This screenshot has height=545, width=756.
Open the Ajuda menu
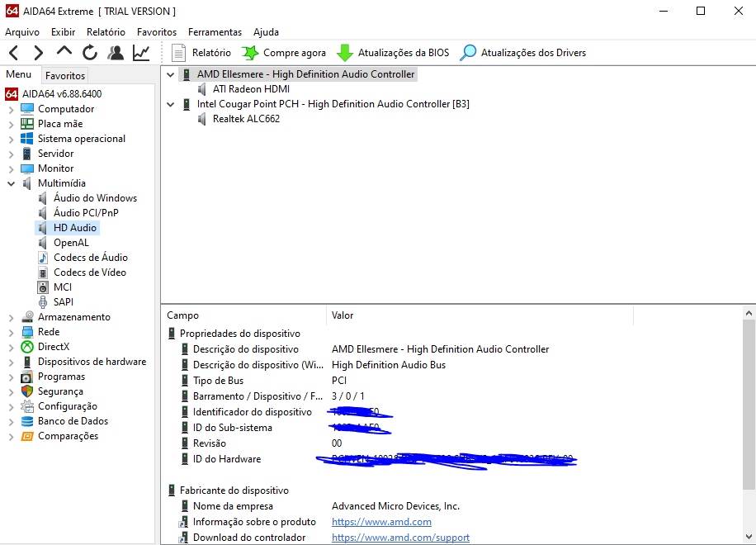[x=266, y=32]
